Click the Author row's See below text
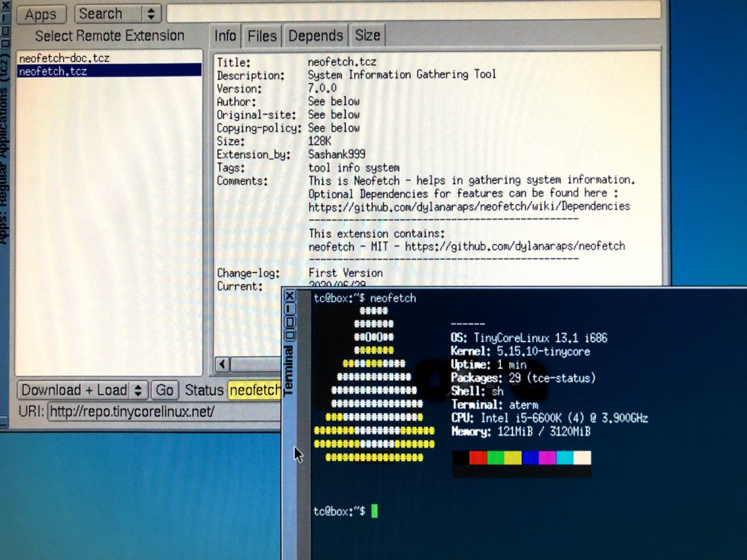747x560 pixels. tap(334, 101)
